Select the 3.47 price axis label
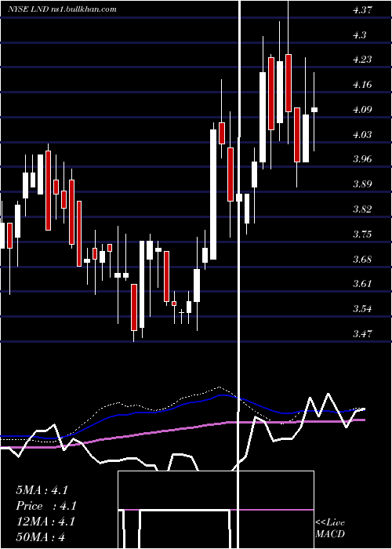Image resolution: width=392 pixels, height=549 pixels. point(362,333)
